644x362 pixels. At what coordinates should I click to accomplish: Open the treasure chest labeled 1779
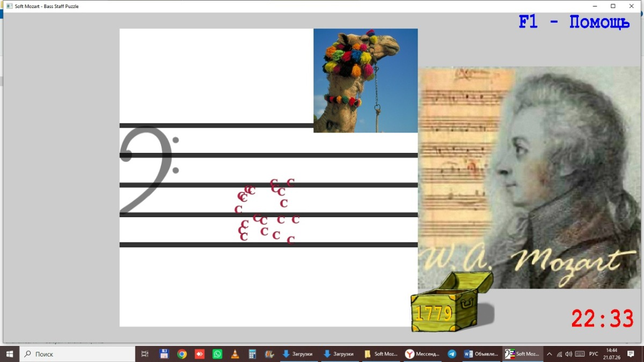[452, 302]
